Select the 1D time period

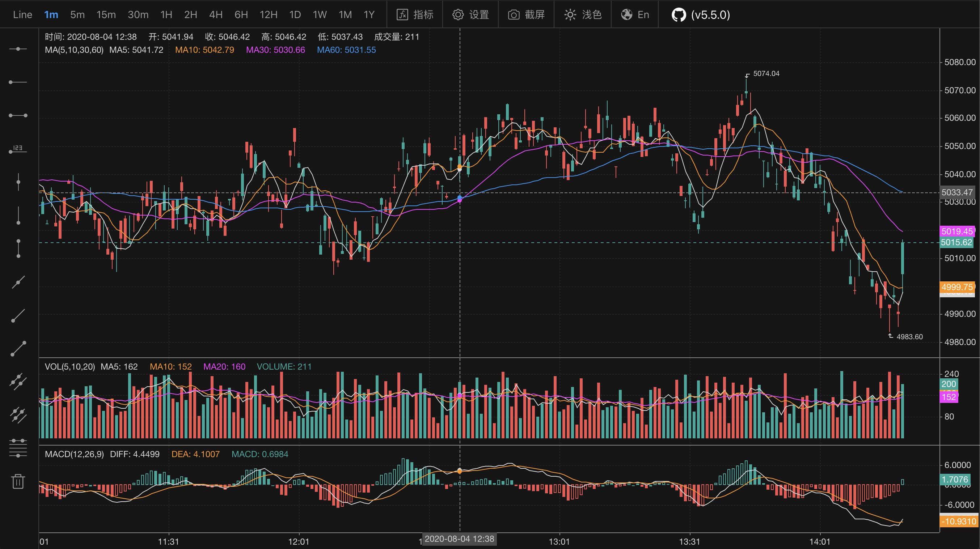[295, 15]
